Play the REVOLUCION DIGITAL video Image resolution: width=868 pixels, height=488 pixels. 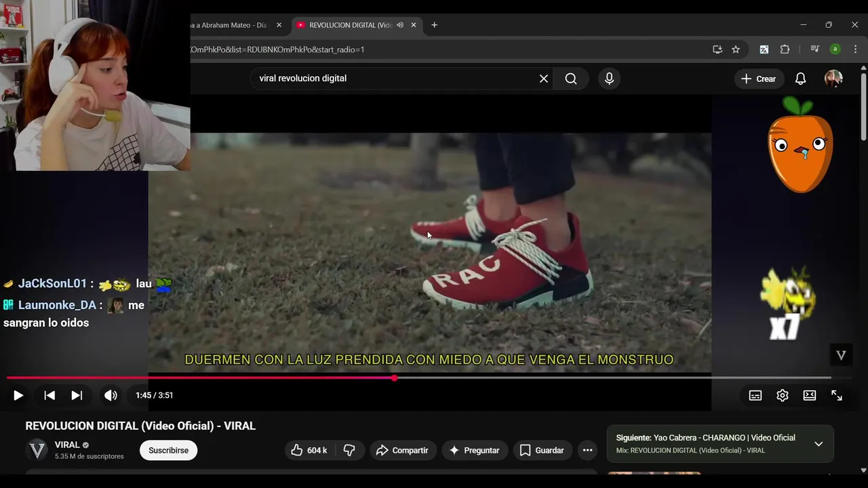click(18, 395)
